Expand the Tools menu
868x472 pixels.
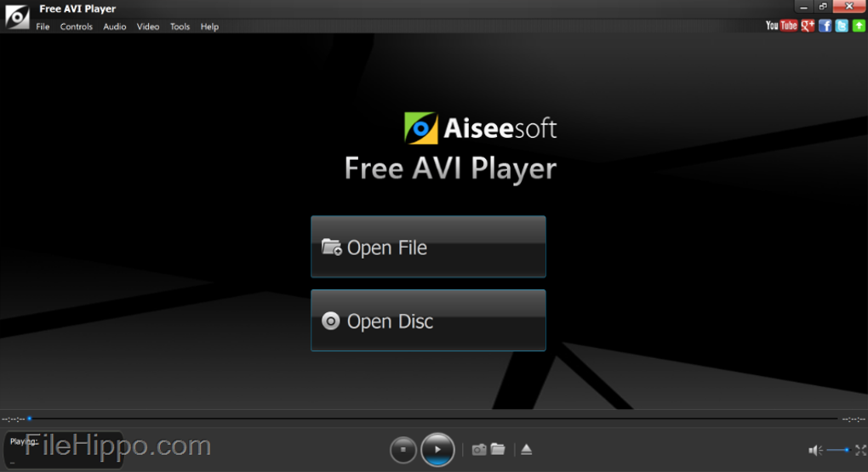coord(180,26)
